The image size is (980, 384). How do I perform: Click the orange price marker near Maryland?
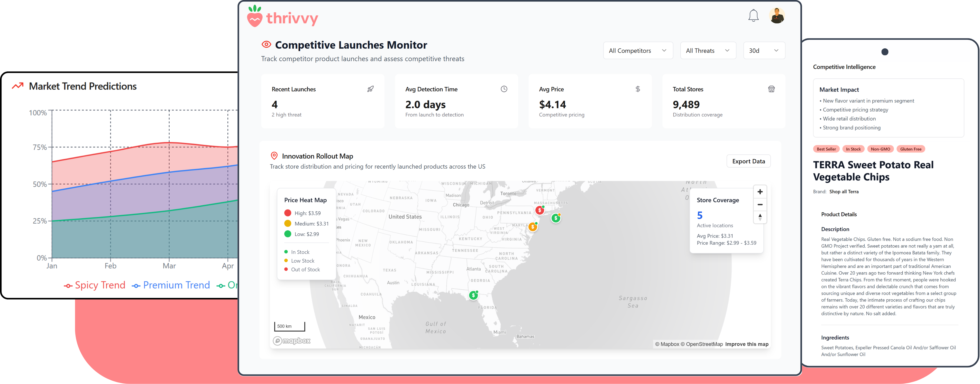[533, 227]
